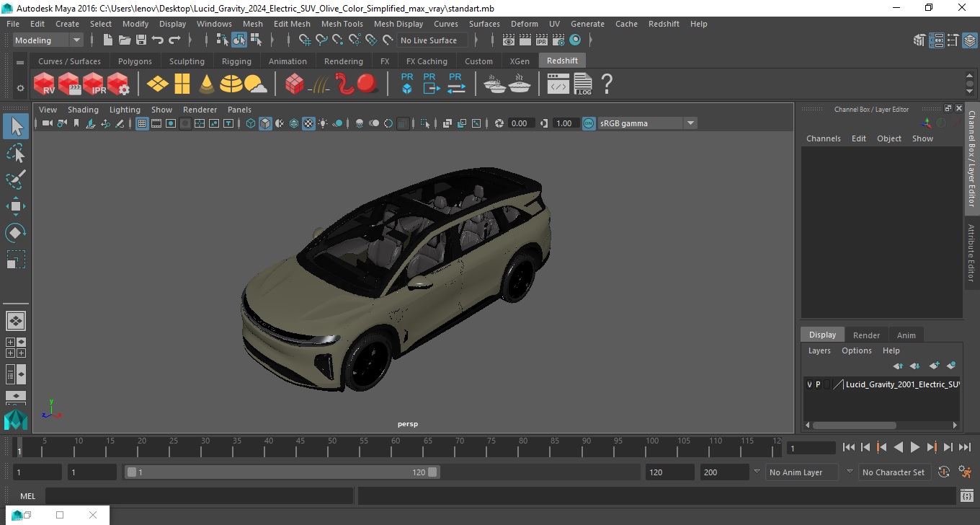Activate the Move tool in toolbox
980x525 pixels.
click(x=16, y=206)
